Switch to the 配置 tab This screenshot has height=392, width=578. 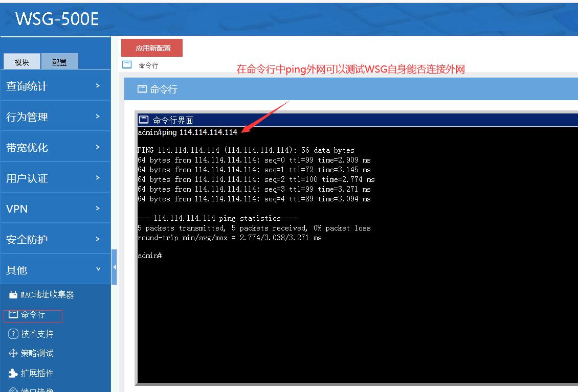click(x=59, y=62)
